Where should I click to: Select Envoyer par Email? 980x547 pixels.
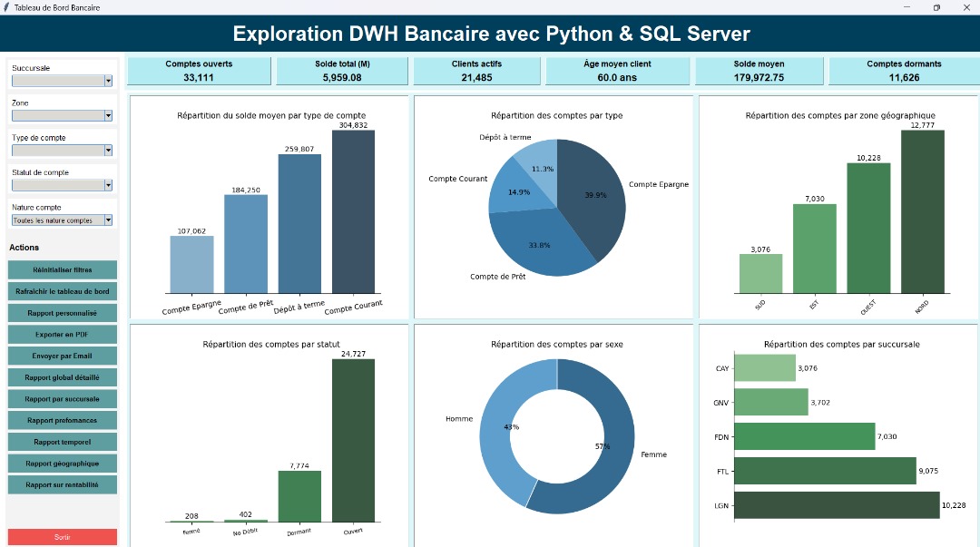click(63, 356)
